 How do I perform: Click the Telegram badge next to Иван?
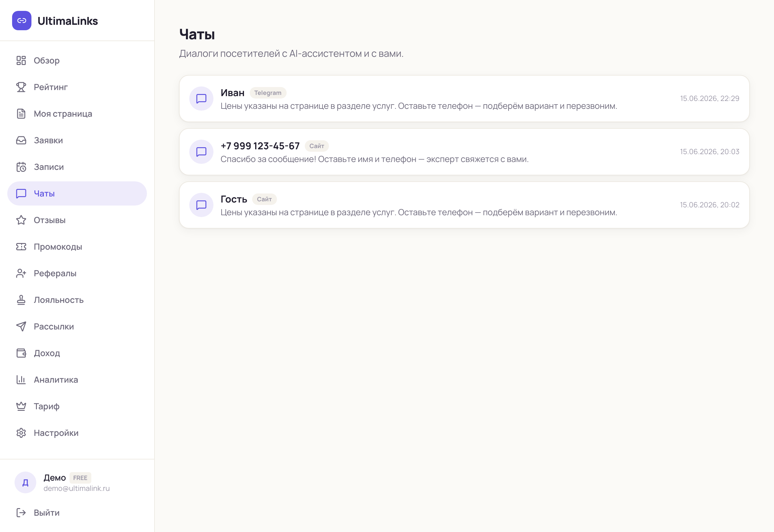[x=268, y=93]
